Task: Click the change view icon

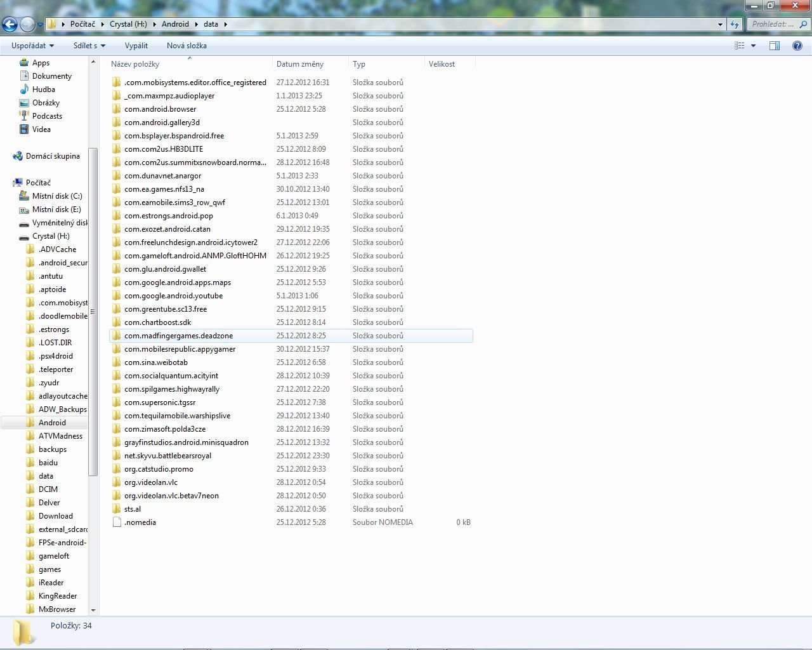Action: (x=740, y=46)
